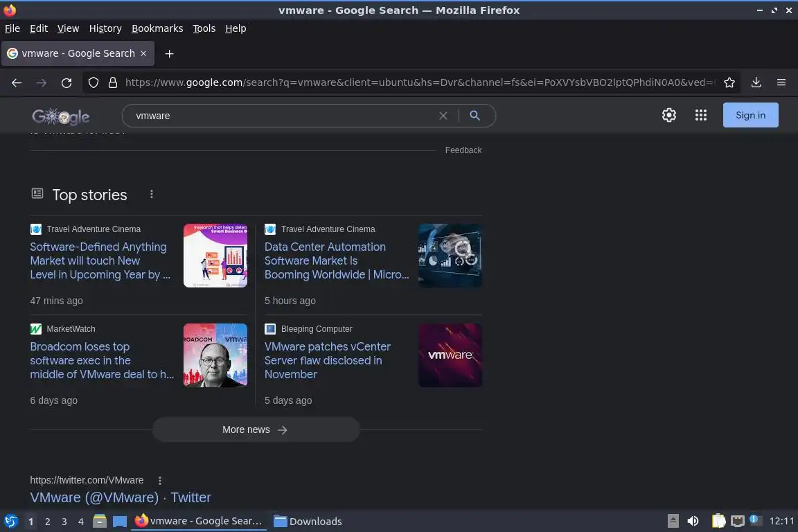The image size is (798, 532).
Task: Focus the URL address bar
Action: 420,82
